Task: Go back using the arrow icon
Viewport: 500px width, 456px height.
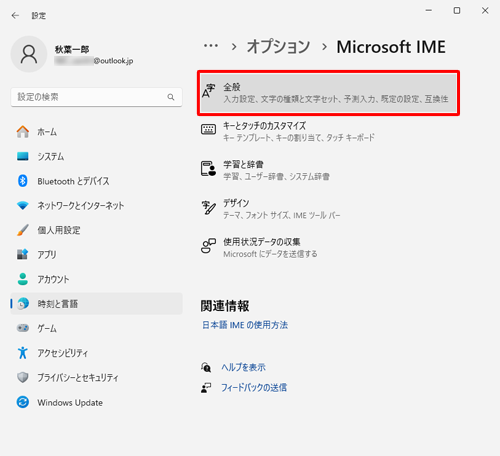Action: pos(15,15)
